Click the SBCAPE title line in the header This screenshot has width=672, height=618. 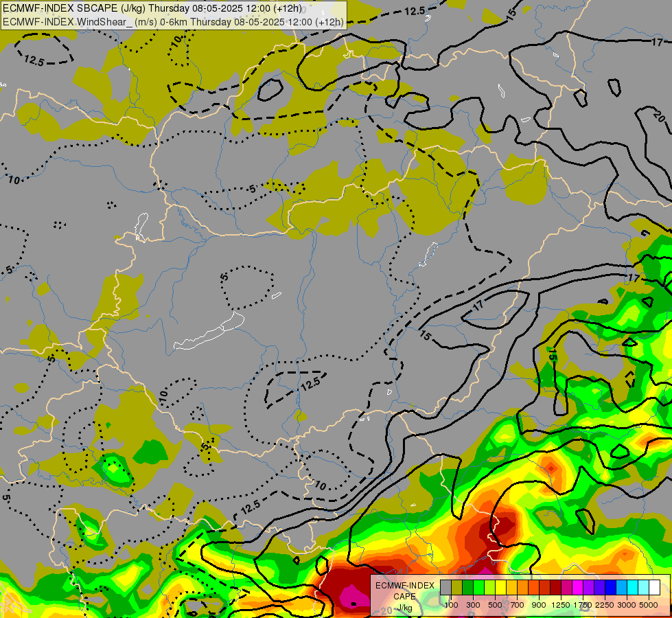click(x=152, y=8)
